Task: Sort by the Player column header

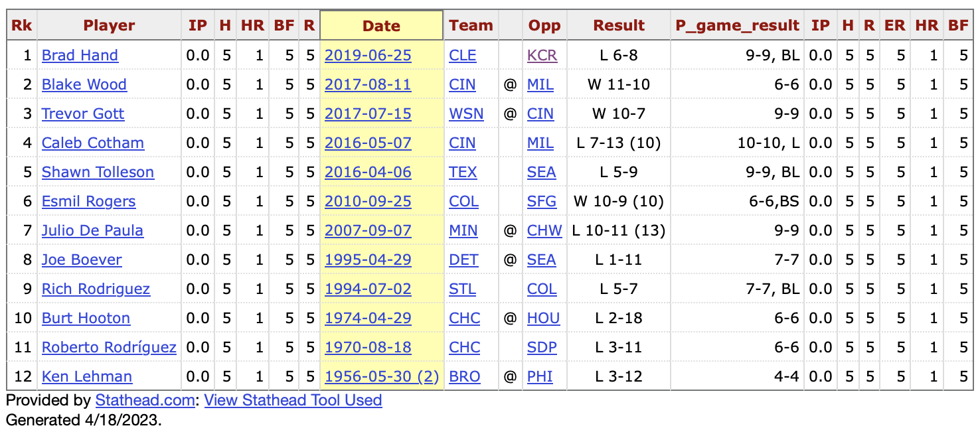Action: pyautogui.click(x=109, y=26)
